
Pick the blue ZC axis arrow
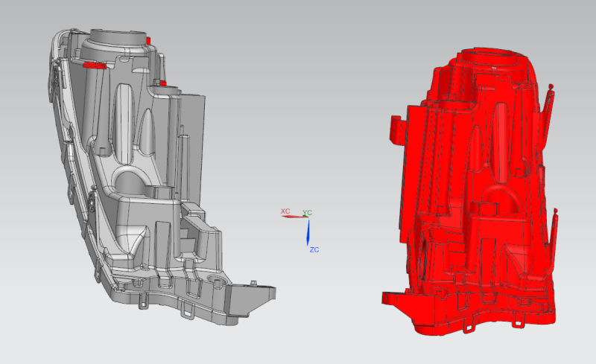(x=308, y=232)
